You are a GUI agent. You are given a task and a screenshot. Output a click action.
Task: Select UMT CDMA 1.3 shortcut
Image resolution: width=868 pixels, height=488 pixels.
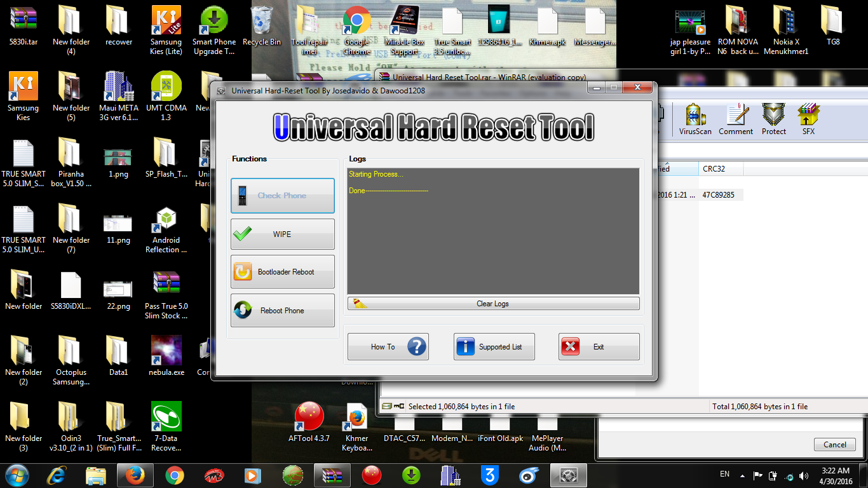coord(166,96)
